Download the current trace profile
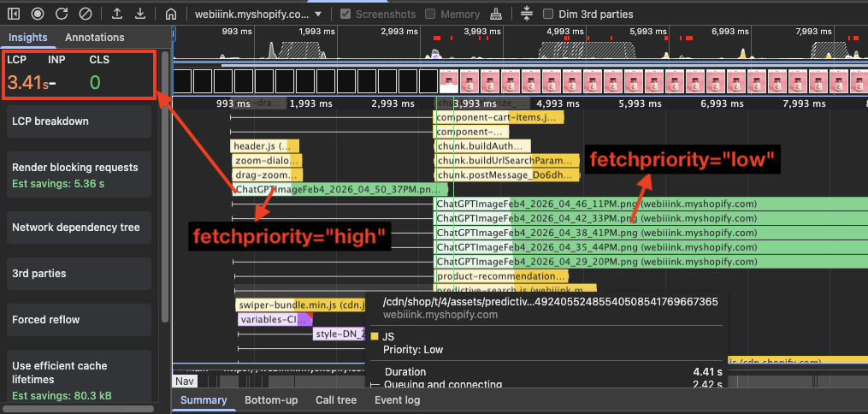Image resolution: width=868 pixels, height=414 pixels. click(x=140, y=15)
